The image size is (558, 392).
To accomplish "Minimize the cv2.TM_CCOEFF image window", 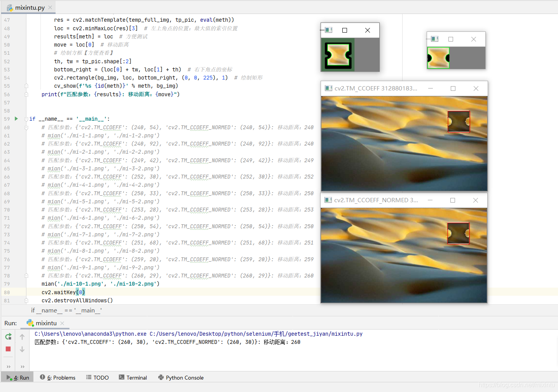I will tap(431, 88).
